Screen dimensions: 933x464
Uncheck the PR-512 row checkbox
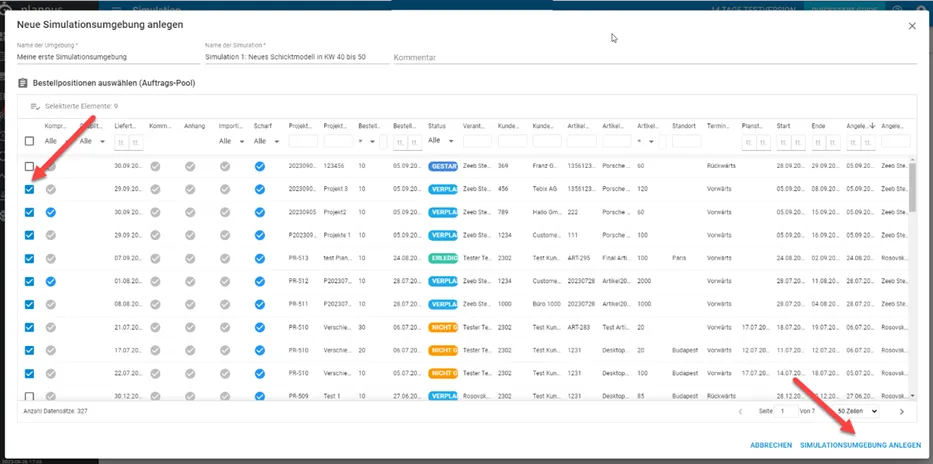point(29,281)
